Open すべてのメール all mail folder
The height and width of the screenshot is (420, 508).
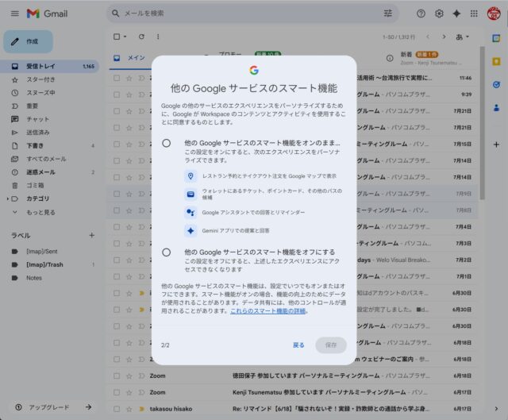[49, 159]
